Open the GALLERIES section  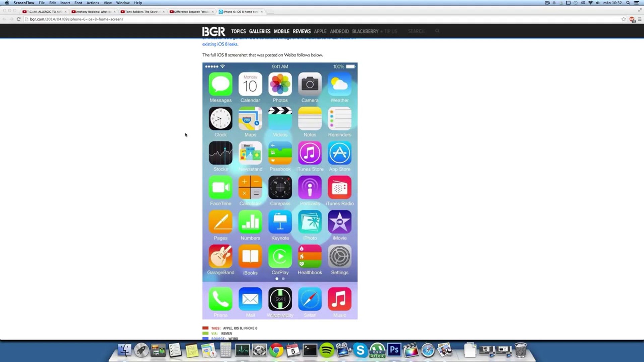click(260, 31)
